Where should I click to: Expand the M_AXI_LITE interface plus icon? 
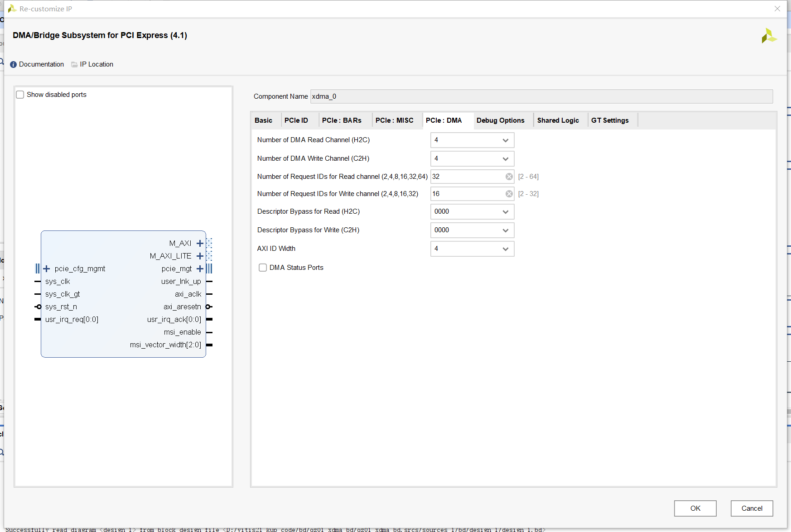(200, 256)
